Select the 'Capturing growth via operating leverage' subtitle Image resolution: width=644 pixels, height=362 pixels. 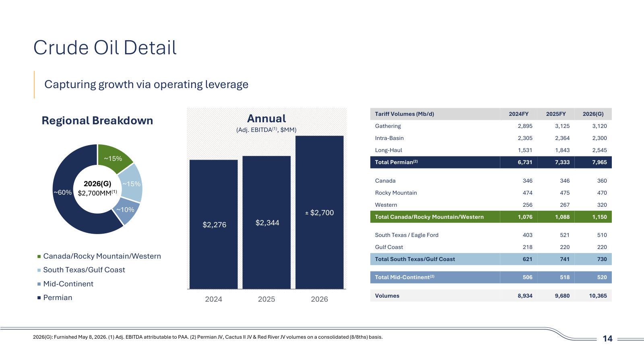pyautogui.click(x=146, y=84)
